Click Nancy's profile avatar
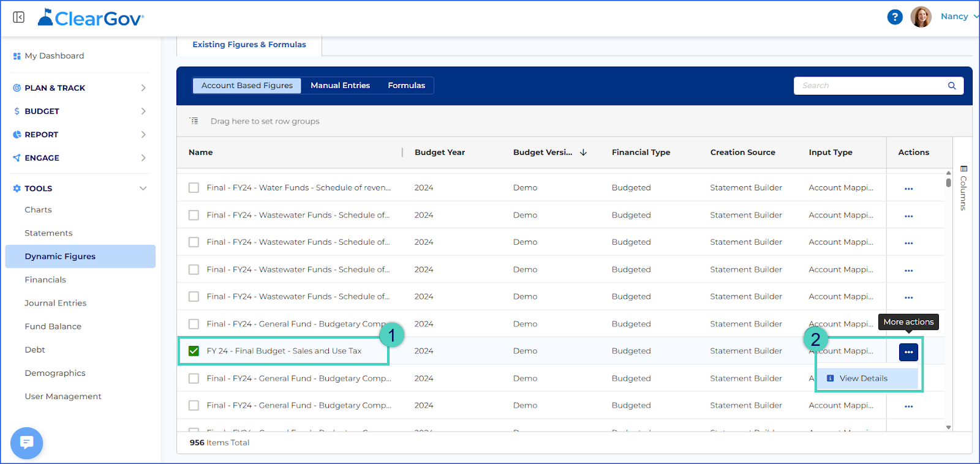The image size is (980, 464). (921, 17)
